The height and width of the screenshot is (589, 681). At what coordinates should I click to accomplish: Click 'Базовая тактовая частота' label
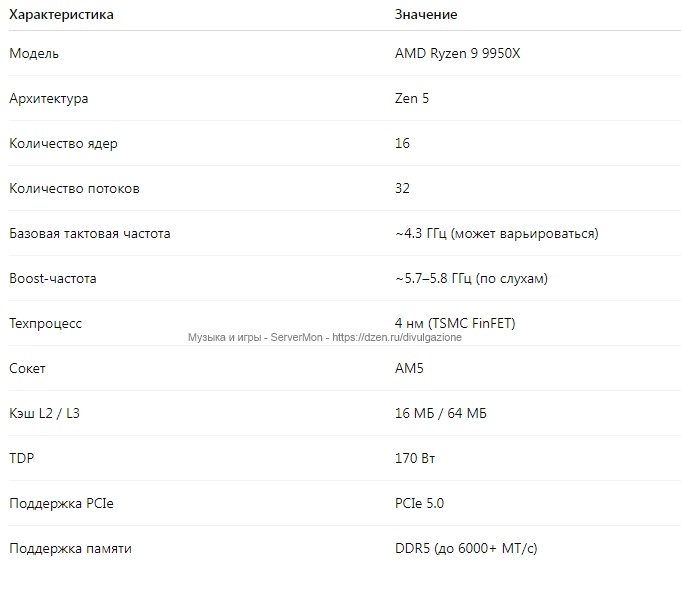90,234
